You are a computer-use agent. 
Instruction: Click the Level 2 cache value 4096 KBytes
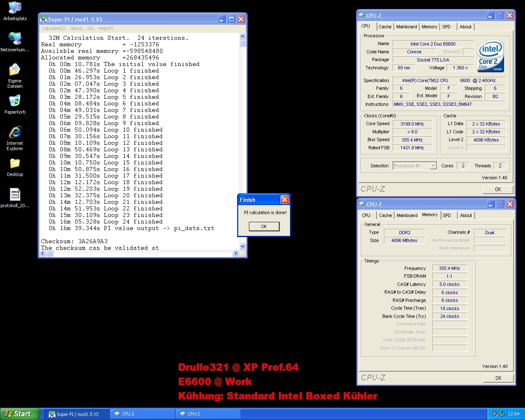486,140
